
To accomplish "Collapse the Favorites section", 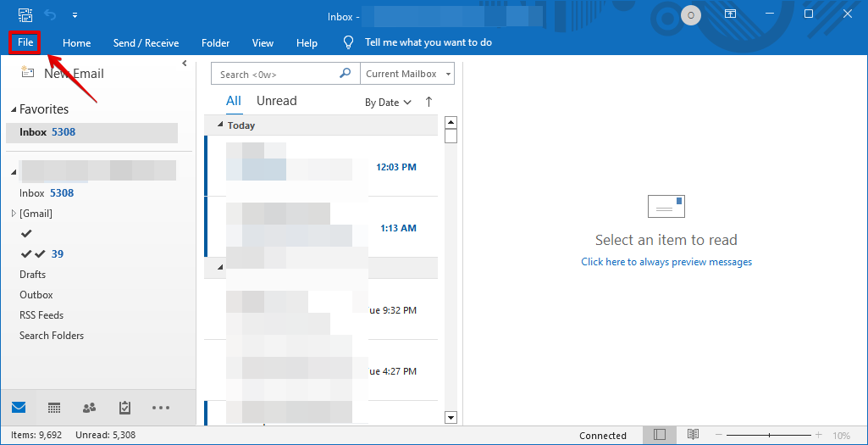I will point(14,109).
